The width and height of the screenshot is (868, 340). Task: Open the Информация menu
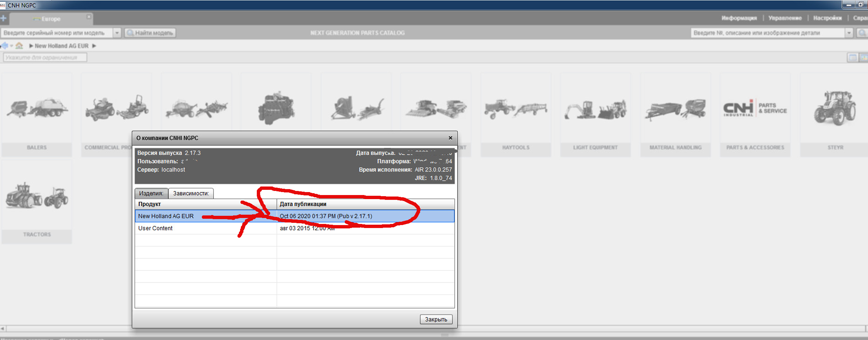pos(738,18)
